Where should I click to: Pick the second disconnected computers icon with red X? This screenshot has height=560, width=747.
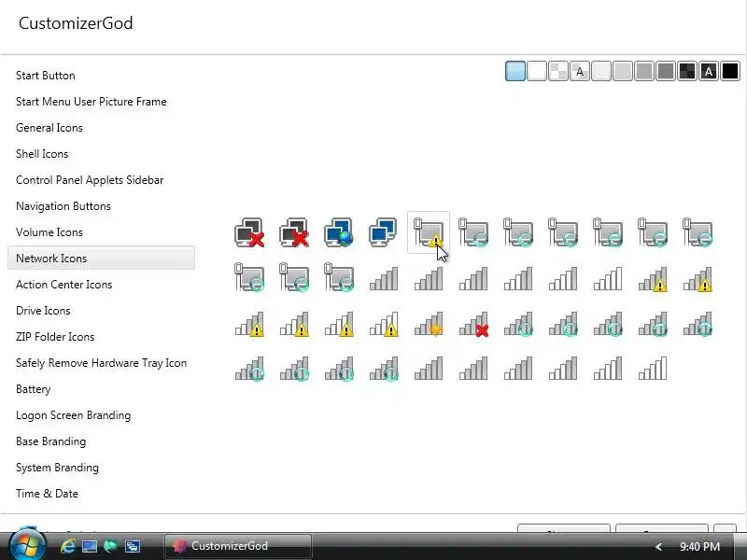[294, 232]
